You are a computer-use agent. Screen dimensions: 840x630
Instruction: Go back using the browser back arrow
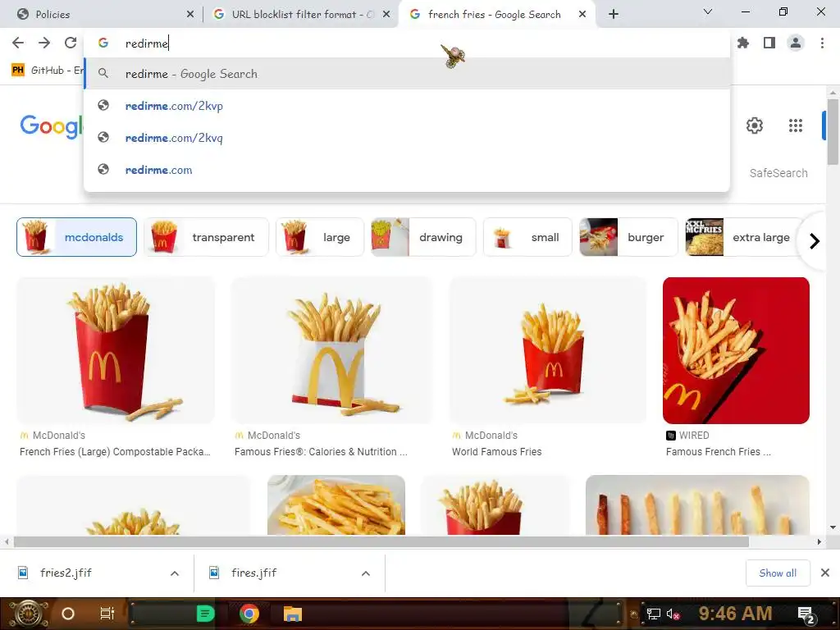tap(18, 43)
